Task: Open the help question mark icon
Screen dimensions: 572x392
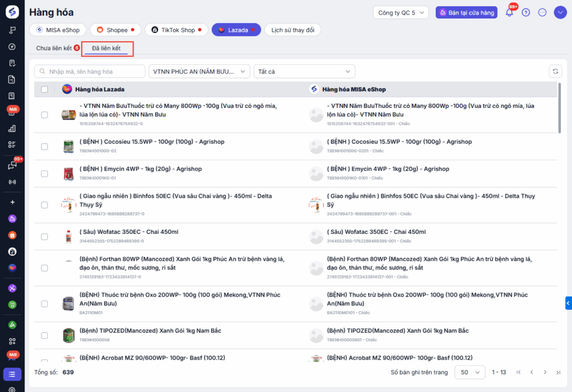Action: tap(526, 12)
